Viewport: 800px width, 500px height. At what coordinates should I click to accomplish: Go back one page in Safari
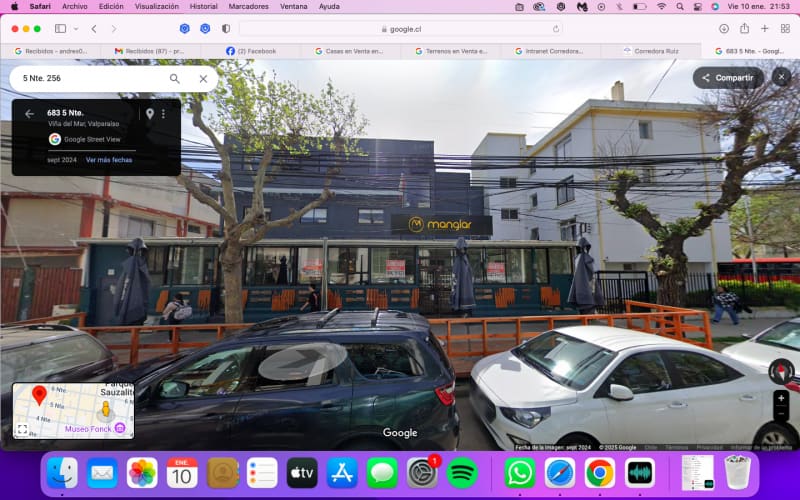pos(94,29)
